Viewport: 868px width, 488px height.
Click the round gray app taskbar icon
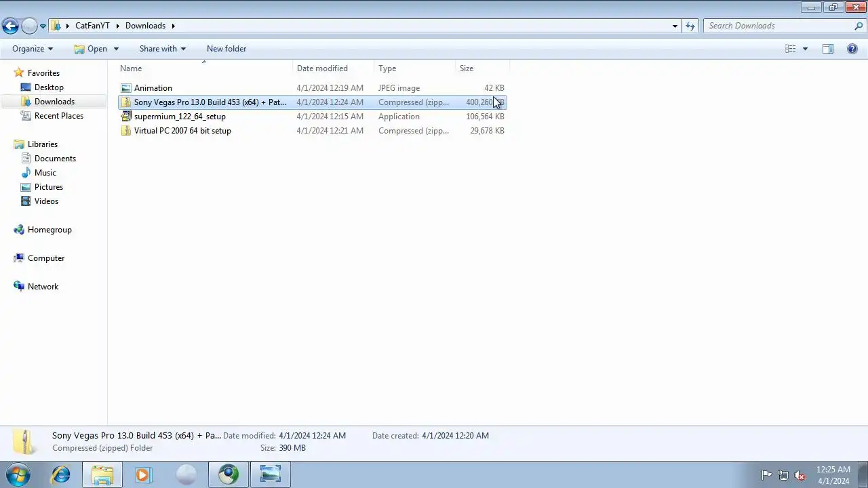click(186, 474)
